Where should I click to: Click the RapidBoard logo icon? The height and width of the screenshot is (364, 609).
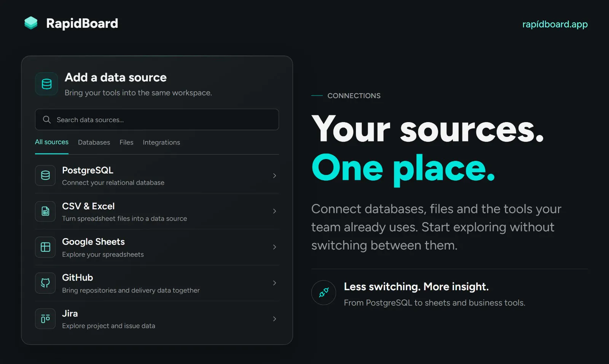click(x=31, y=23)
